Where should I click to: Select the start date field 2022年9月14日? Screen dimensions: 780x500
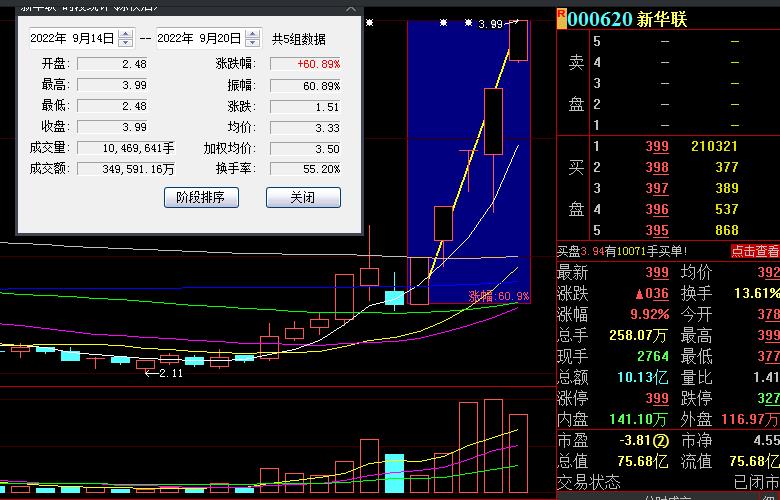(x=72, y=39)
